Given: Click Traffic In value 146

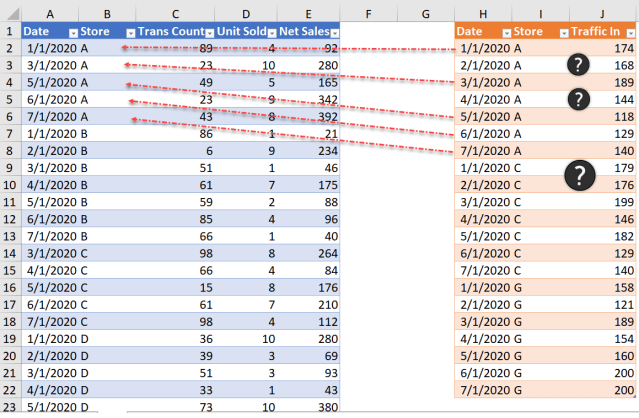Looking at the screenshot, I should (602, 219).
